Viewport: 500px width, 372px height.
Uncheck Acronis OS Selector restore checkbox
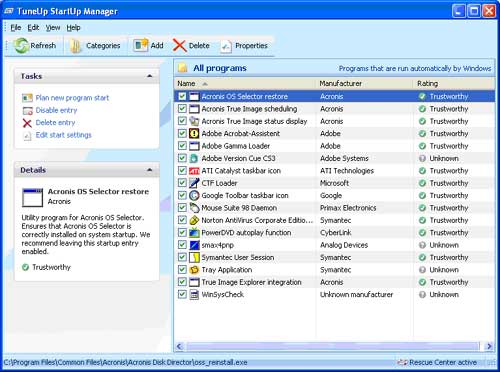[x=182, y=96]
